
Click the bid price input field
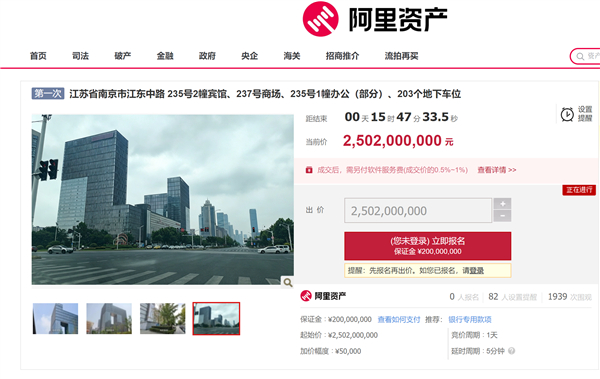point(418,210)
